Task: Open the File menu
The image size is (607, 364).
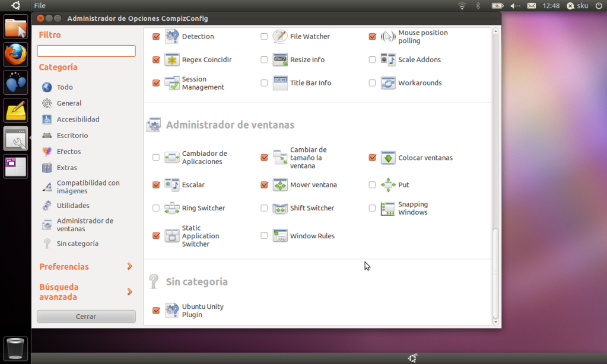Action: tap(40, 6)
